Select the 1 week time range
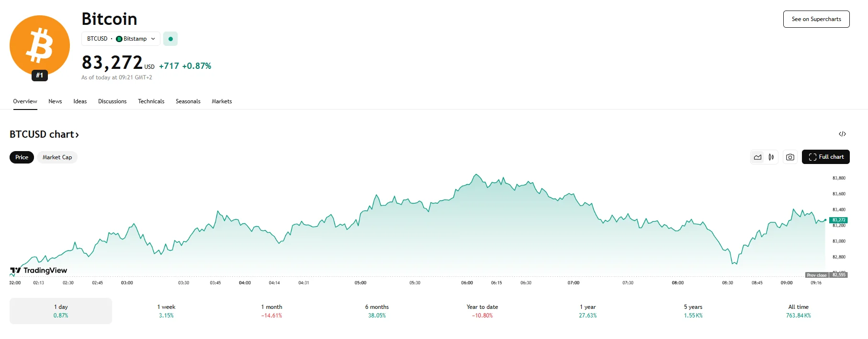 [166, 311]
